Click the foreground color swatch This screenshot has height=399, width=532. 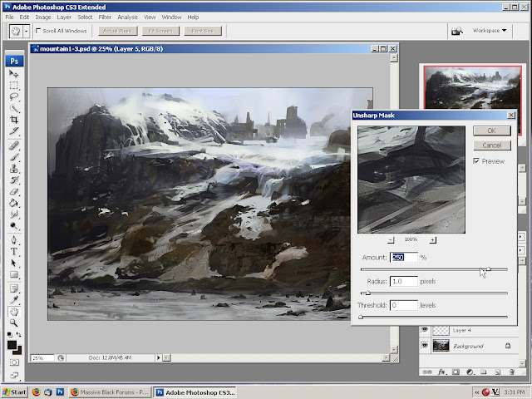(12, 345)
